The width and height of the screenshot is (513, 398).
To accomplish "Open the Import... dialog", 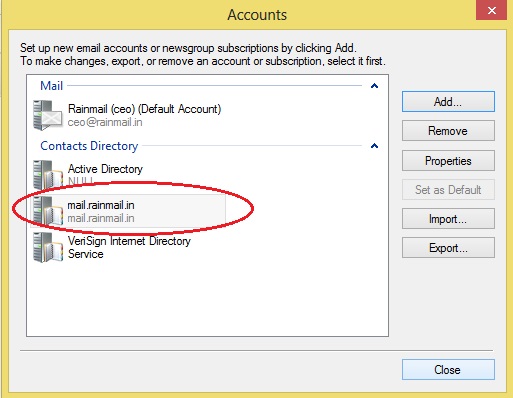I will point(448,219).
